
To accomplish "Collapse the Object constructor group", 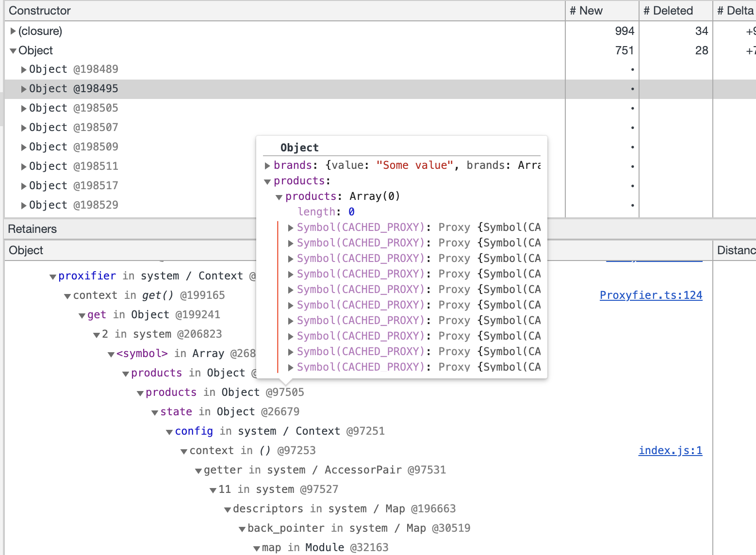I will tap(13, 51).
